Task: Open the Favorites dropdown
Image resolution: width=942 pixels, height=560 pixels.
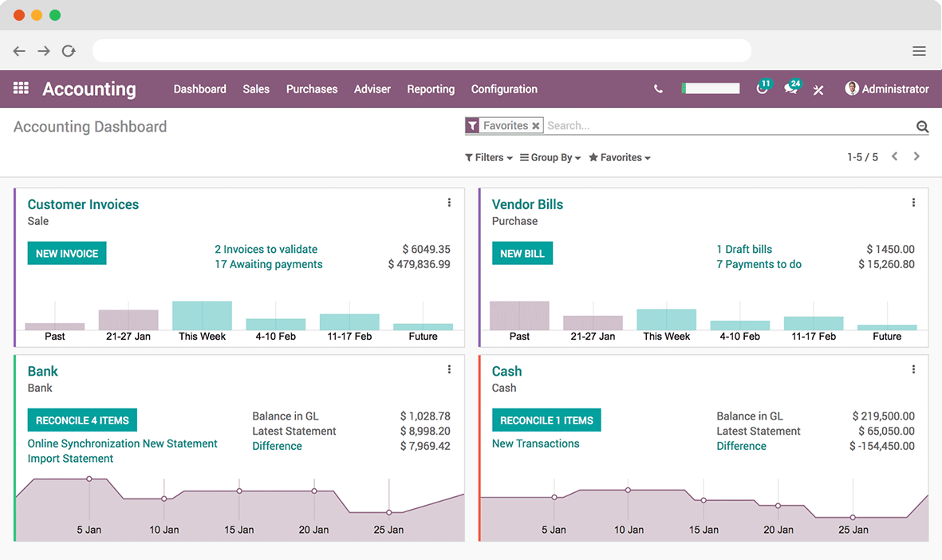Action: pos(619,157)
